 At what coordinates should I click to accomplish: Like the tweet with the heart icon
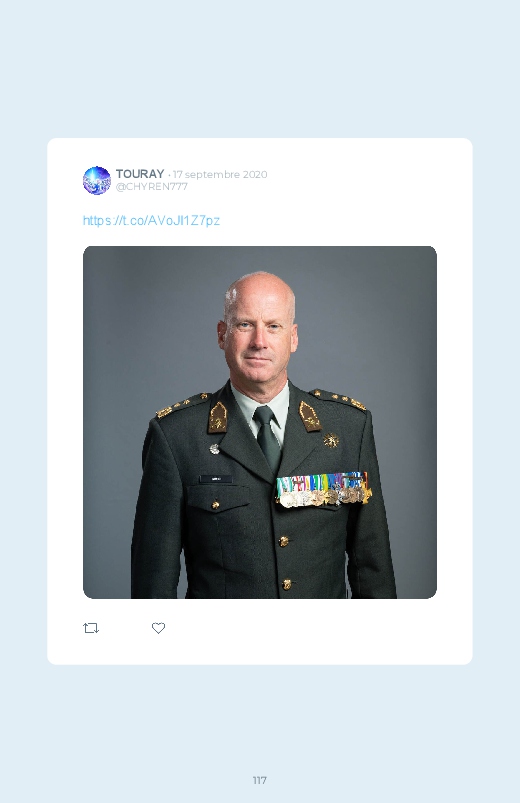(158, 628)
